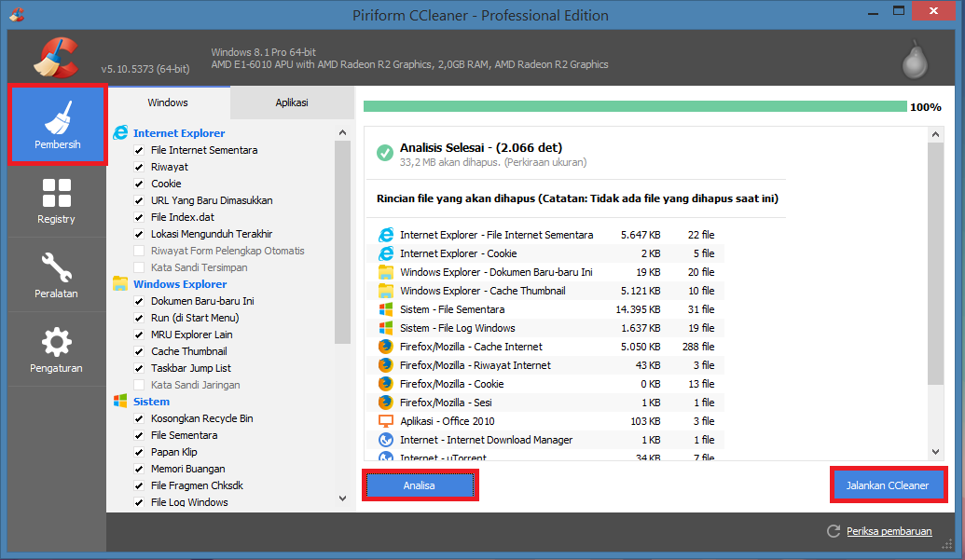Open the Pembersih cleaner section
The height and width of the screenshot is (560, 965).
(57, 125)
